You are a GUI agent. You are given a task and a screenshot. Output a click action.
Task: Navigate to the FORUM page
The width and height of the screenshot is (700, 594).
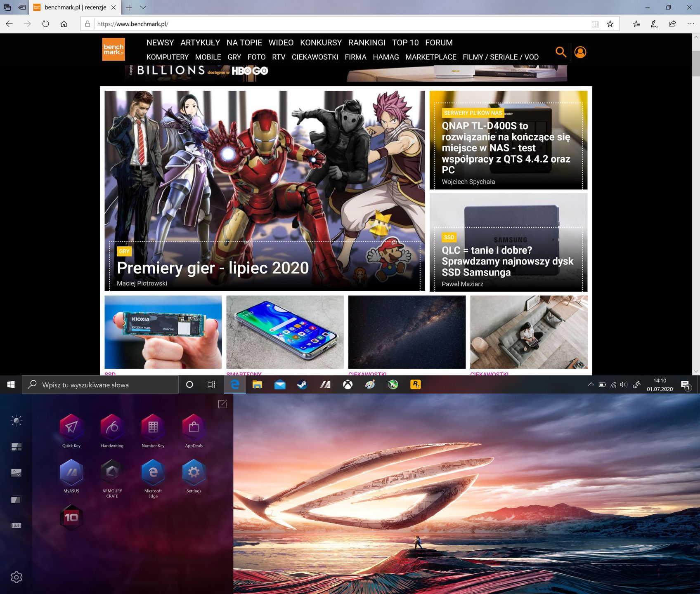(x=439, y=42)
